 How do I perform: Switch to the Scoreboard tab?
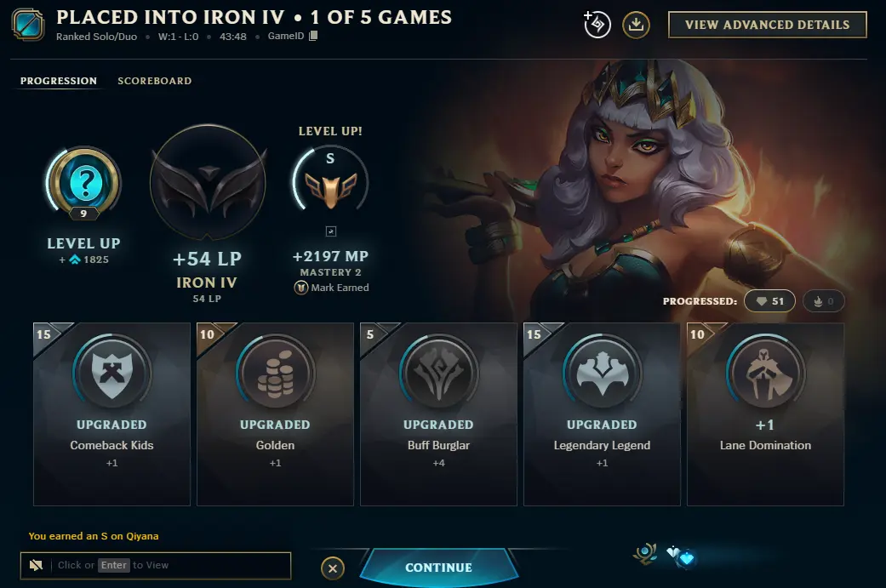(x=155, y=81)
